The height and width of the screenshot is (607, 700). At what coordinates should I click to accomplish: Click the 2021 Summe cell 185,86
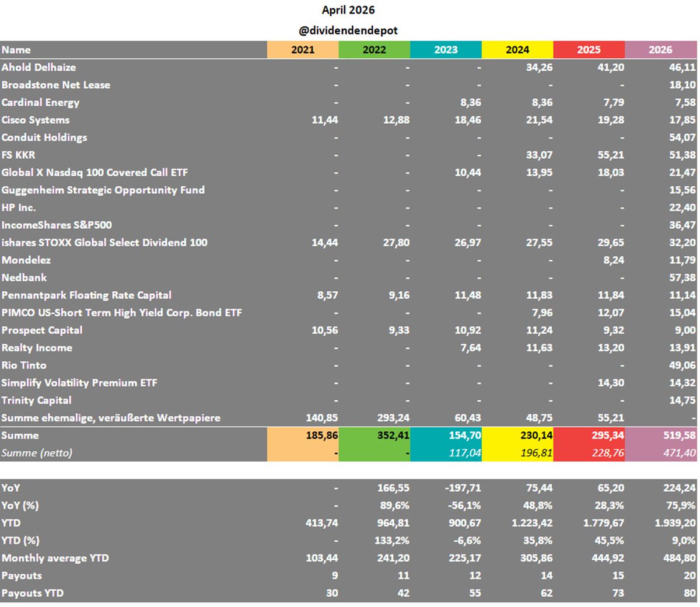tap(303, 435)
